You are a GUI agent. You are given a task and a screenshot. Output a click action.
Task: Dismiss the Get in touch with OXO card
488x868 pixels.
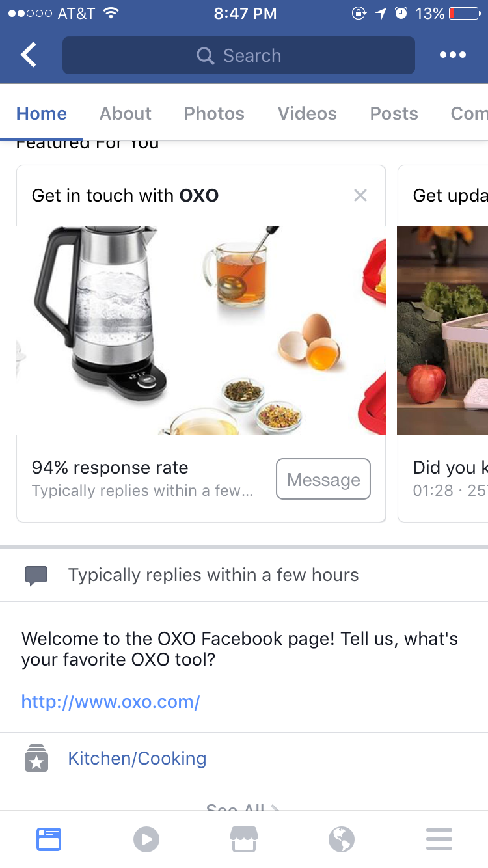360,195
